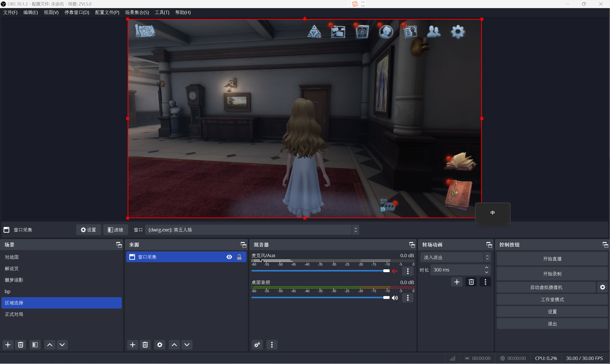Mute the 桌面音频 channel
The height and width of the screenshot is (364, 610).
pos(395,298)
